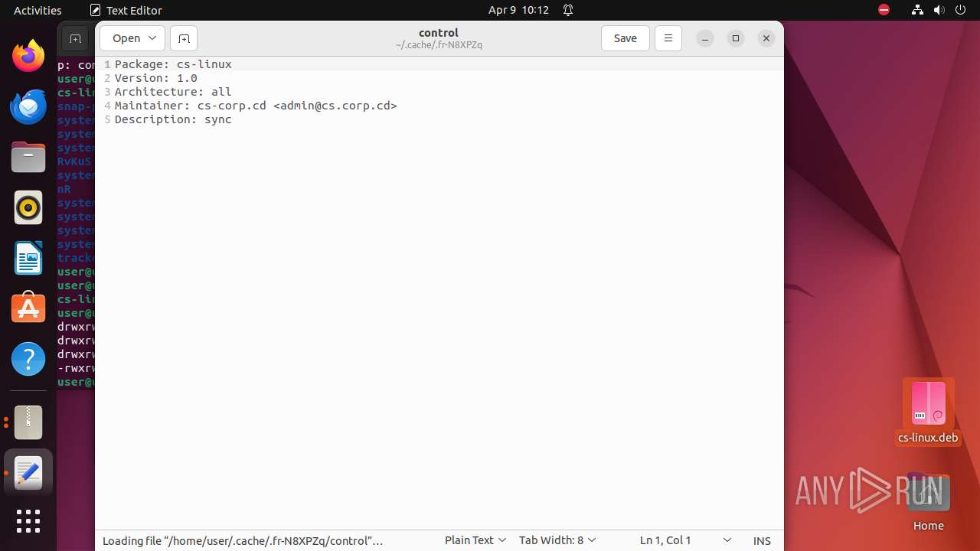980x551 pixels.
Task: Open the Home folder desktop icon
Action: (x=928, y=502)
